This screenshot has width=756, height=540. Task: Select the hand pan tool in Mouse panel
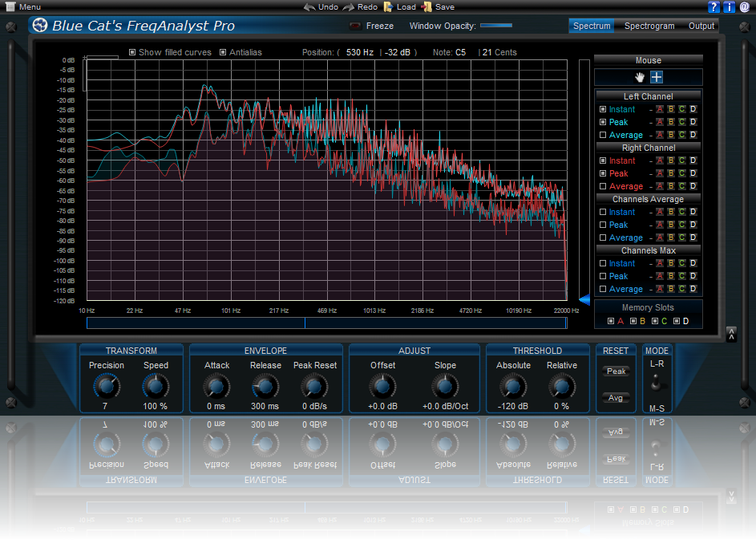[x=640, y=77]
